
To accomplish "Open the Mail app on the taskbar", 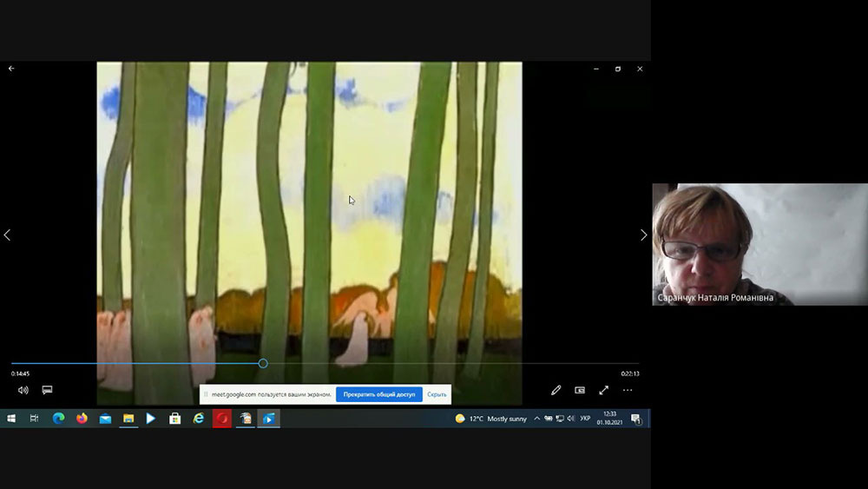I will tap(105, 419).
